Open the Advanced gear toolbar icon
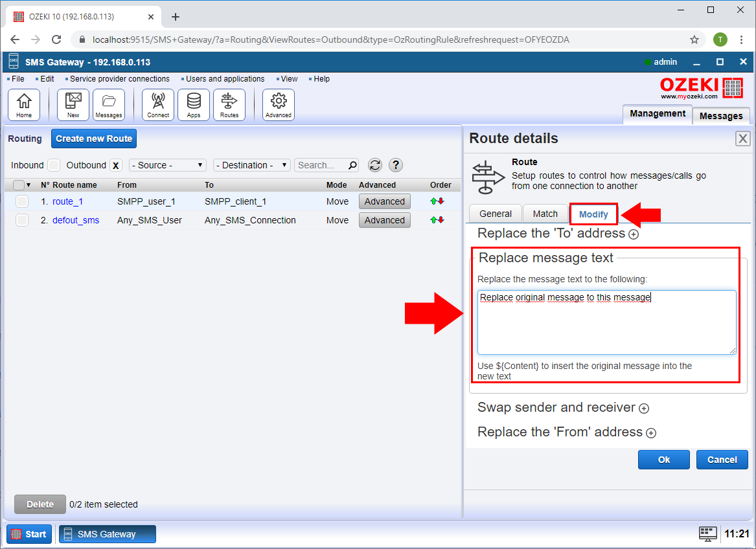Screen dimensions: 756x549 pyautogui.click(x=279, y=105)
